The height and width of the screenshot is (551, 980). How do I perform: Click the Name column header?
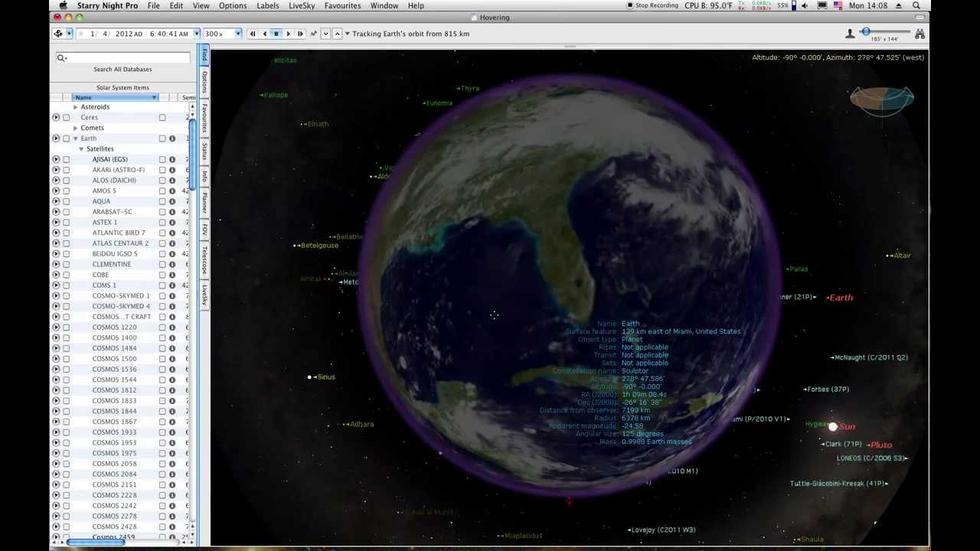(x=116, y=97)
